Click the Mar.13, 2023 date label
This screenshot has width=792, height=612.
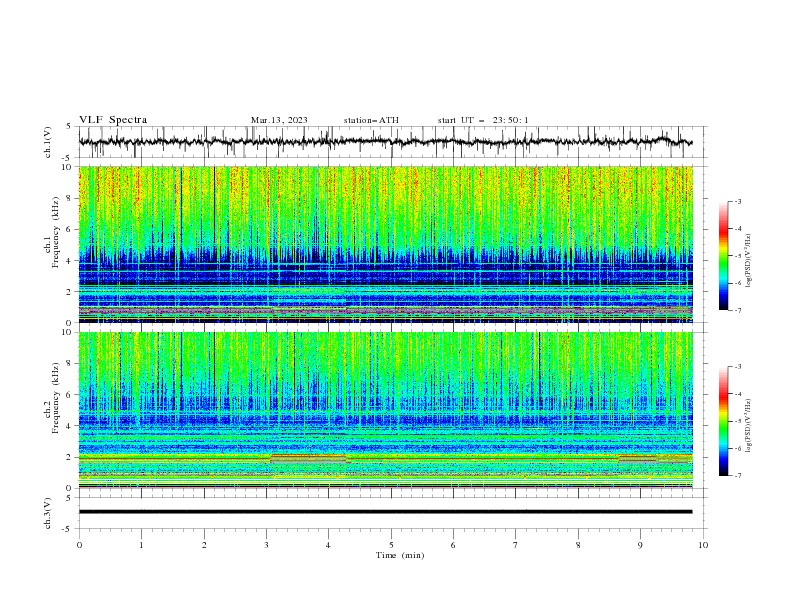(279, 120)
